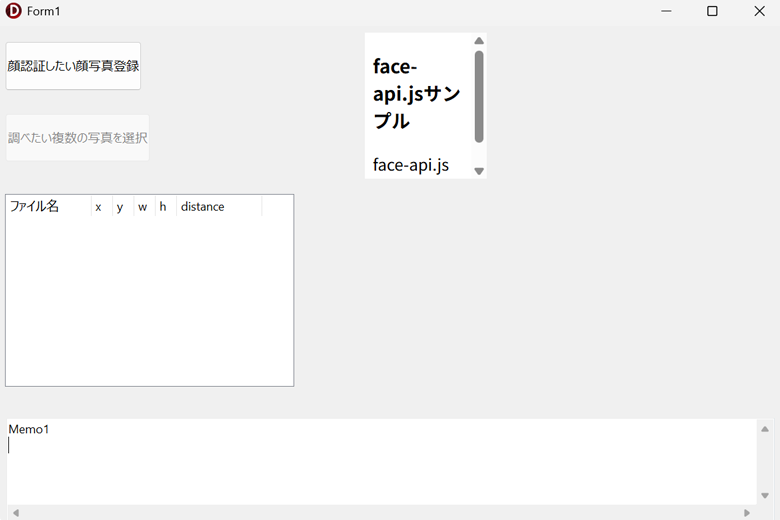Click Memo1 horizontal scroll left arrow
780x520 pixels.
point(15,512)
